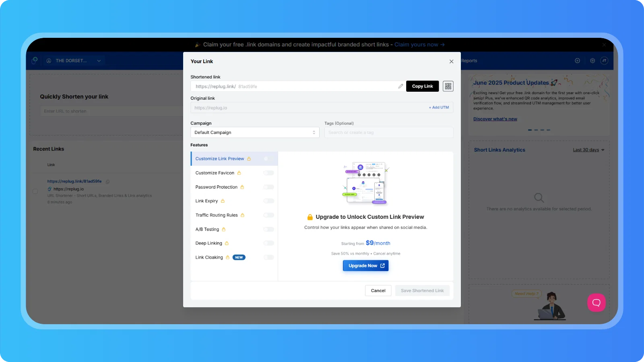Screen dimensions: 644x362
Task: Click the Save Shortened Link button
Action: [422, 290]
